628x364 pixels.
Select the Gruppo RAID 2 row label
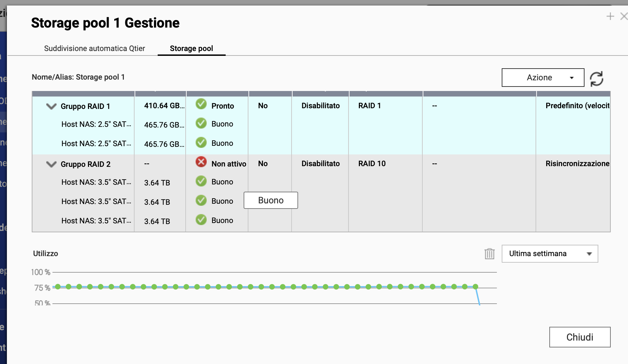click(86, 164)
